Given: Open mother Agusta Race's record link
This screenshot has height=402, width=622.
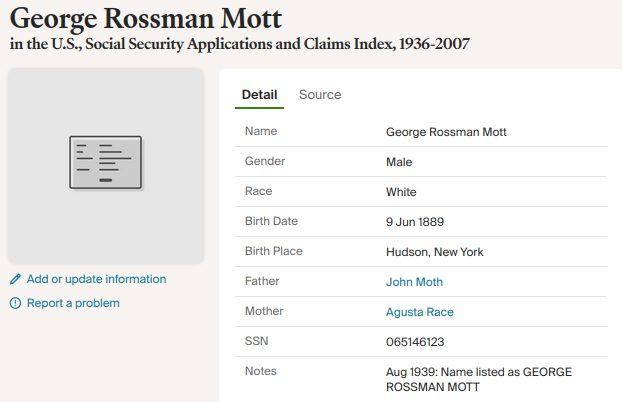Looking at the screenshot, I should (420, 312).
